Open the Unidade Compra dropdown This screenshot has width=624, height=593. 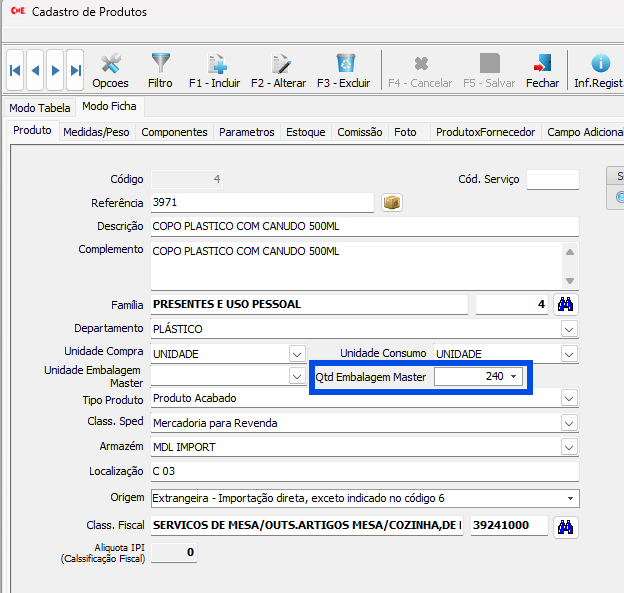tap(296, 354)
